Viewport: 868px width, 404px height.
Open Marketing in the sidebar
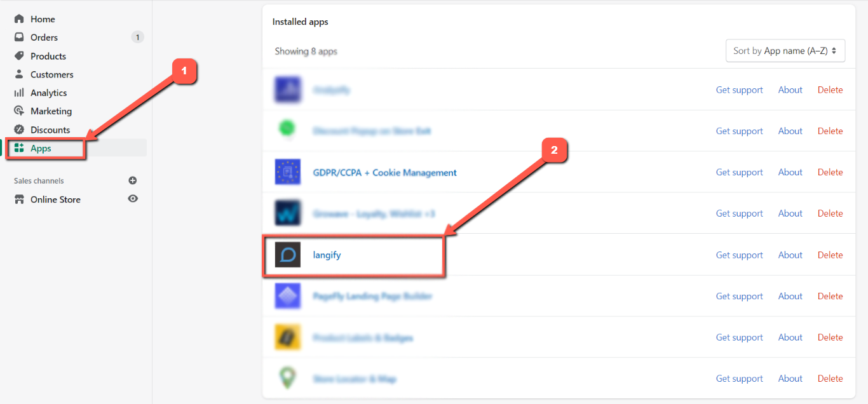point(51,111)
